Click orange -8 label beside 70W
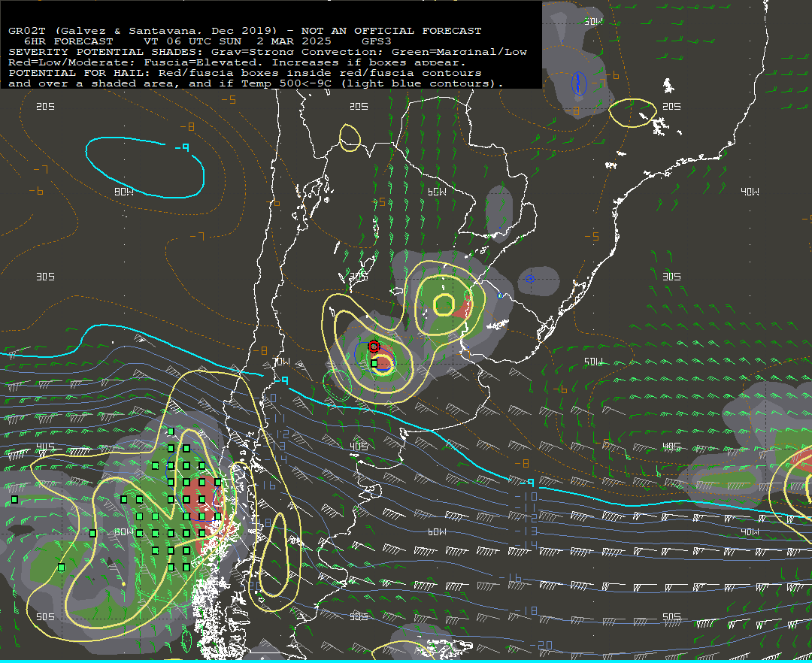 [x=260, y=350]
